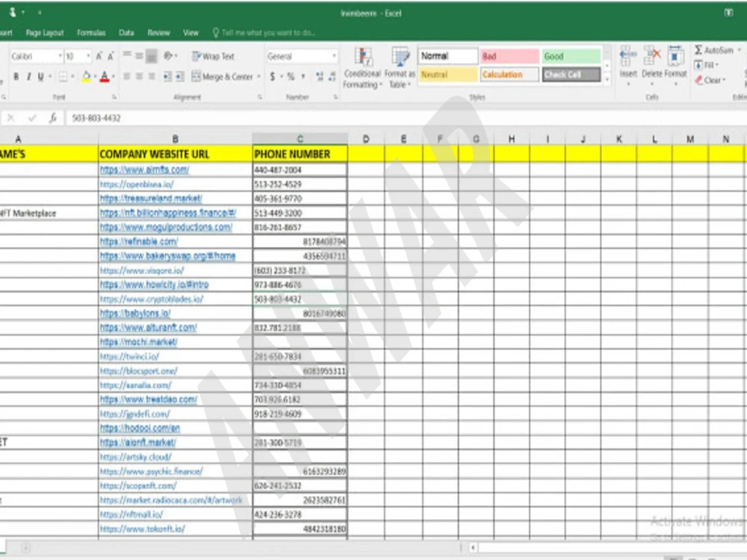Toggle Wrap Text

pyautogui.click(x=213, y=56)
